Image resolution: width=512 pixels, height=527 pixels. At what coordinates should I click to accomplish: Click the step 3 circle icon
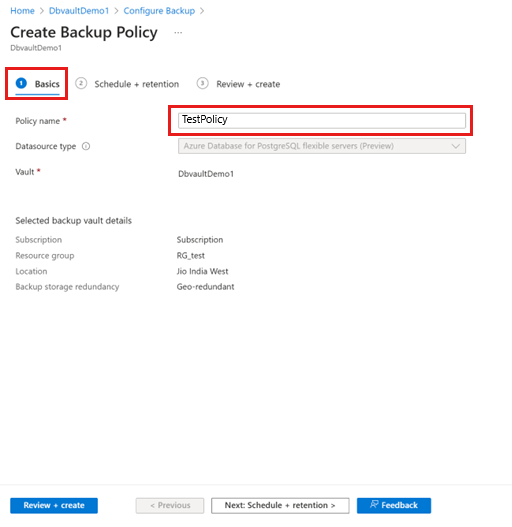202,83
